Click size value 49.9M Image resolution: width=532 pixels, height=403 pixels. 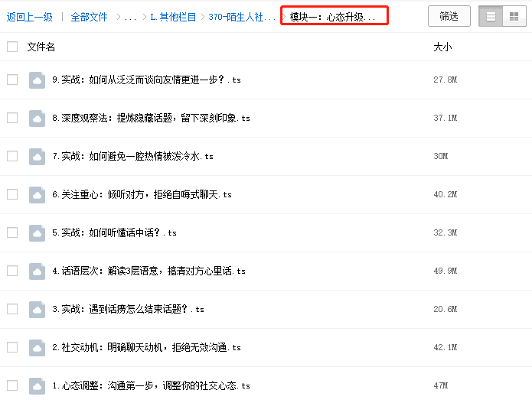[x=446, y=271]
